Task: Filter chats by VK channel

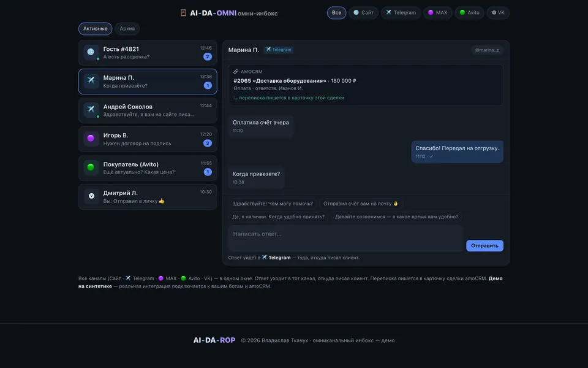Action: click(498, 13)
